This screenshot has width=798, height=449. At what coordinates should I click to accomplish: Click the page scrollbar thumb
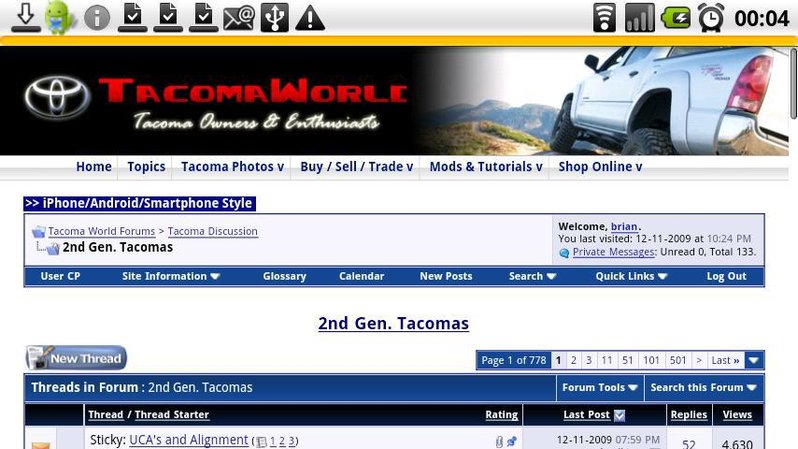[x=793, y=84]
